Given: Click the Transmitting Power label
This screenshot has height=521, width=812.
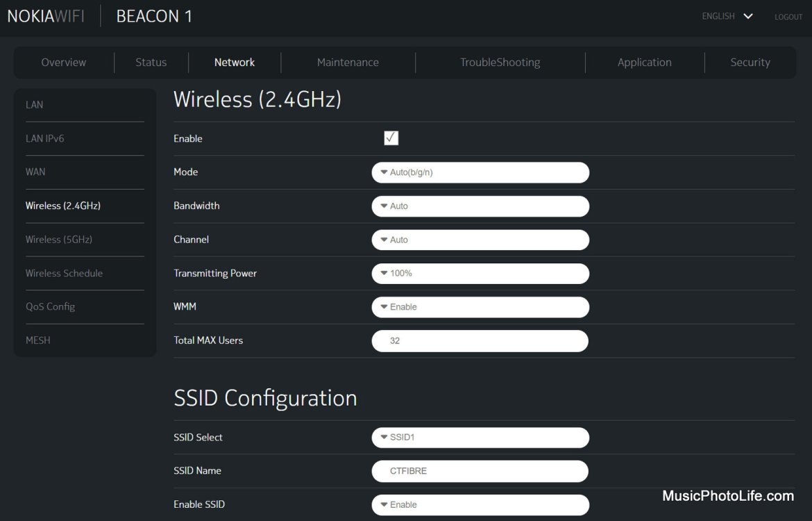Looking at the screenshot, I should (x=215, y=273).
